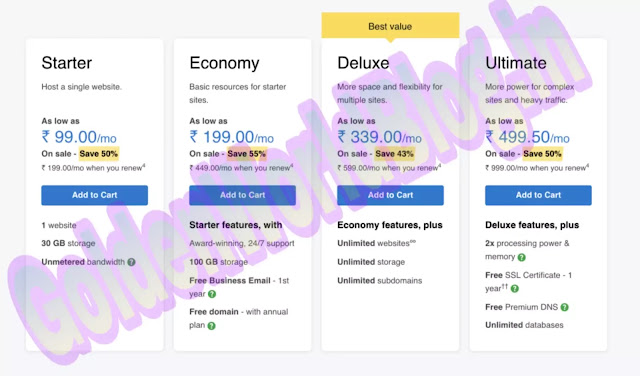Open help icon after Free Business Email
Image resolution: width=640 pixels, height=376 pixels.
[212, 294]
